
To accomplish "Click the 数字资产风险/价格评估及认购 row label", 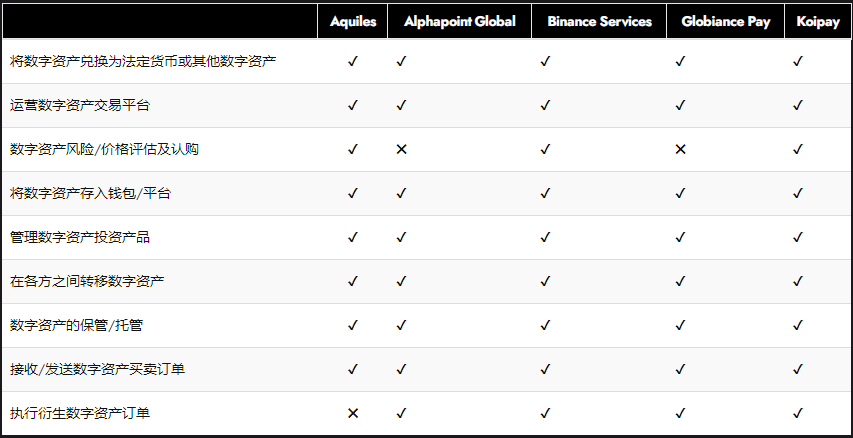I will (x=104, y=149).
